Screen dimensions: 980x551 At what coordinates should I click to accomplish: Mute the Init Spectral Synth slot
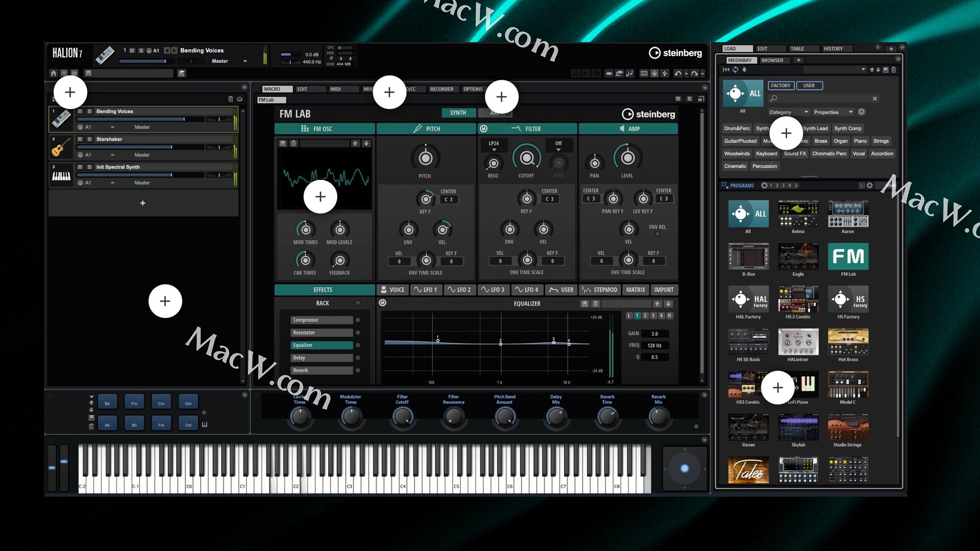click(80, 167)
